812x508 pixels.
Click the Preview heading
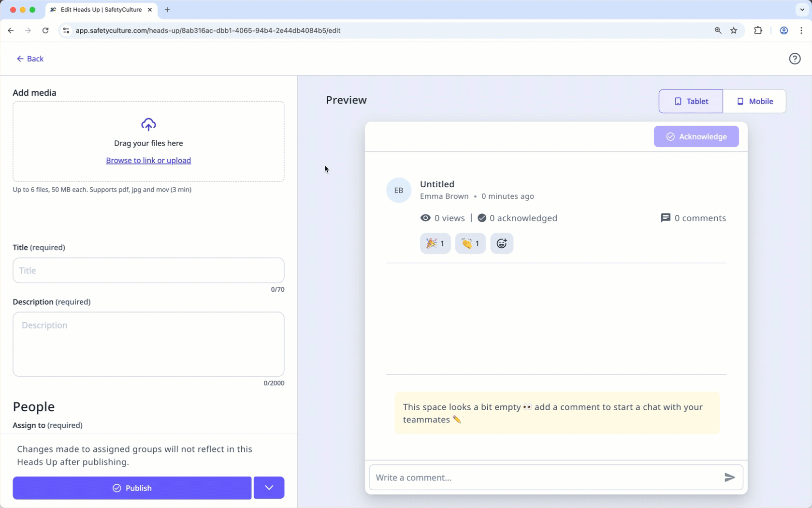pos(346,100)
